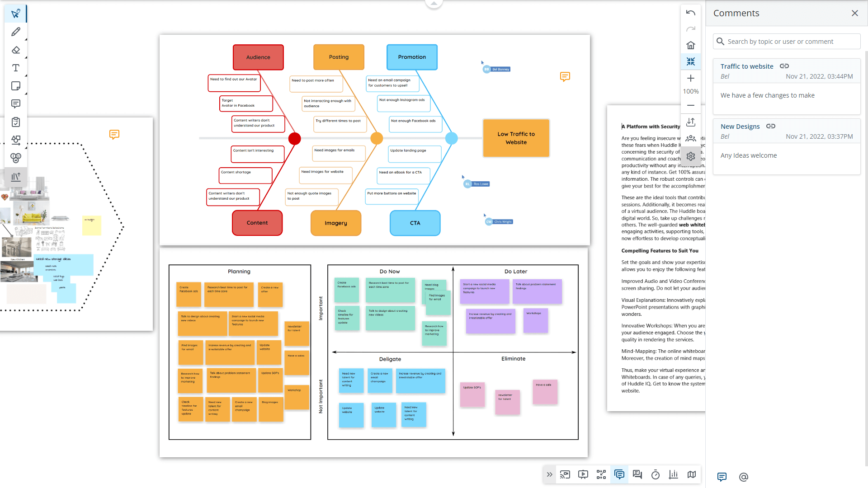Toggle the comments panel in bottom toolbar
Screen dimensions: 868x488
pyautogui.click(x=619, y=474)
